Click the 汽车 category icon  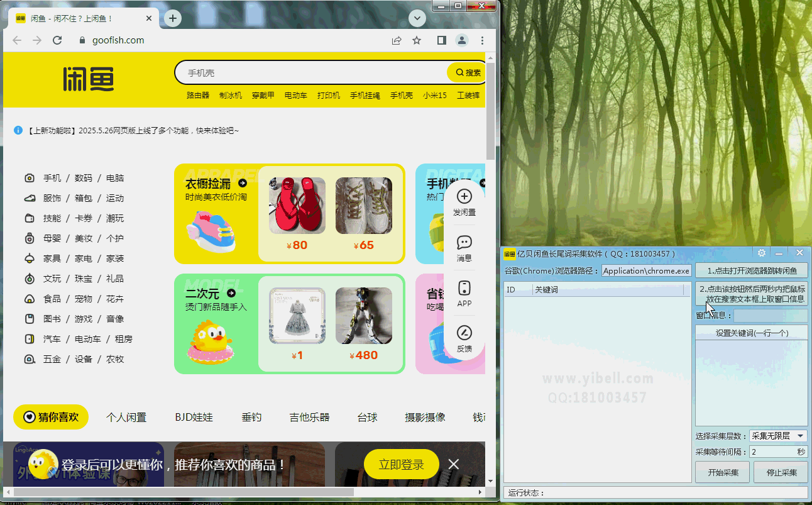(x=29, y=339)
